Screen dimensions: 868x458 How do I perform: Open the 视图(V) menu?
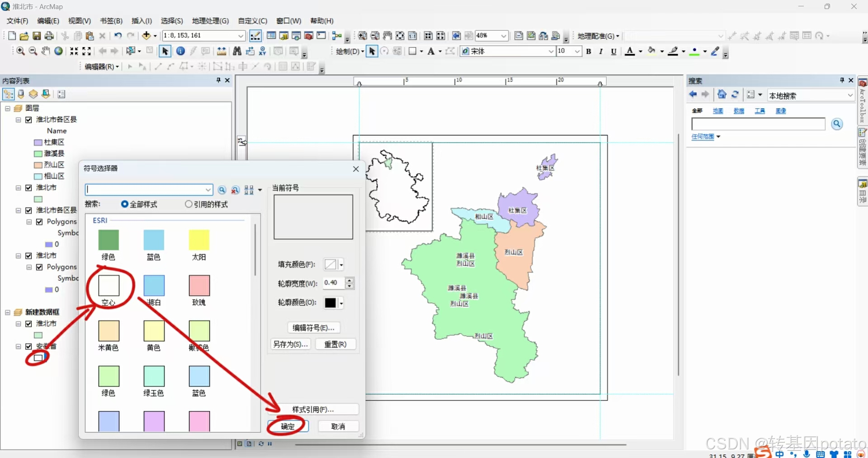coord(80,21)
